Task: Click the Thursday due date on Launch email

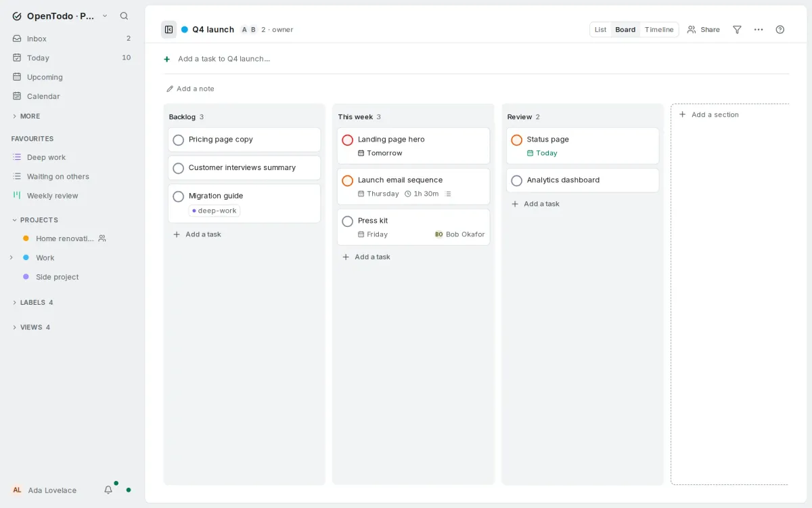Action: (378, 194)
